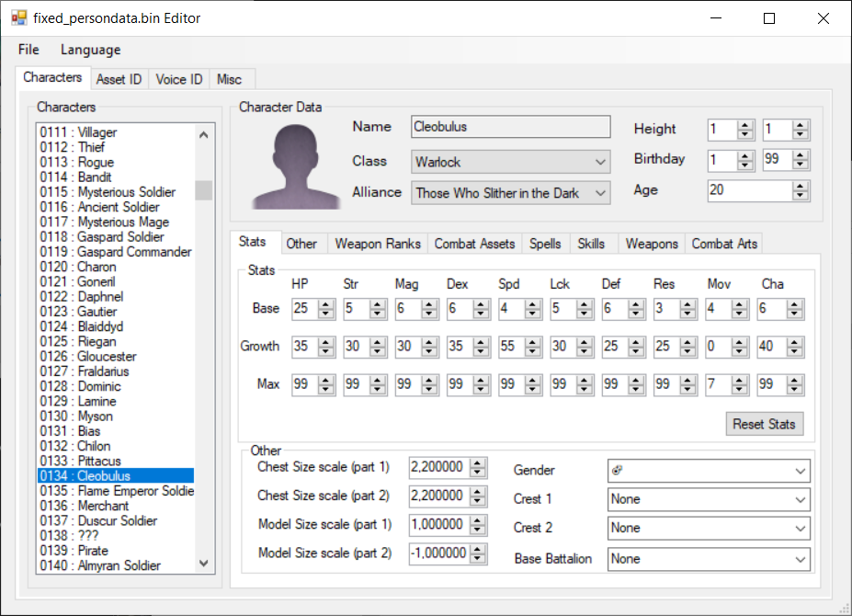Decrease Max Mov using its down arrow
The width and height of the screenshot is (852, 616).
pyautogui.click(x=740, y=387)
